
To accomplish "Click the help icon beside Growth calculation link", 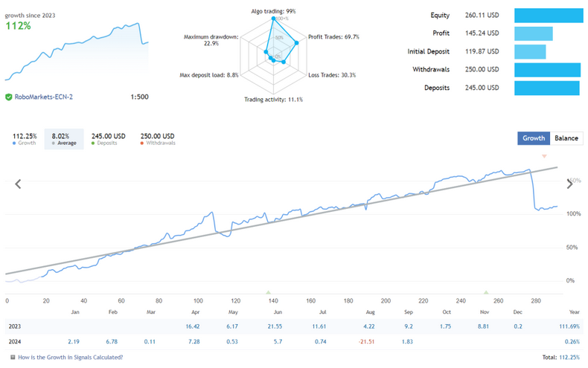I will pyautogui.click(x=13, y=357).
